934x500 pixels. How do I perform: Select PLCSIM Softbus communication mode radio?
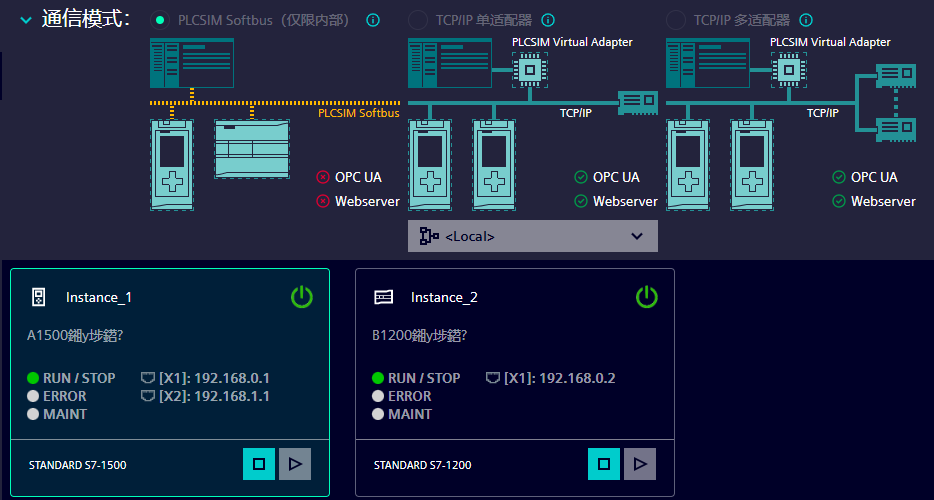160,20
